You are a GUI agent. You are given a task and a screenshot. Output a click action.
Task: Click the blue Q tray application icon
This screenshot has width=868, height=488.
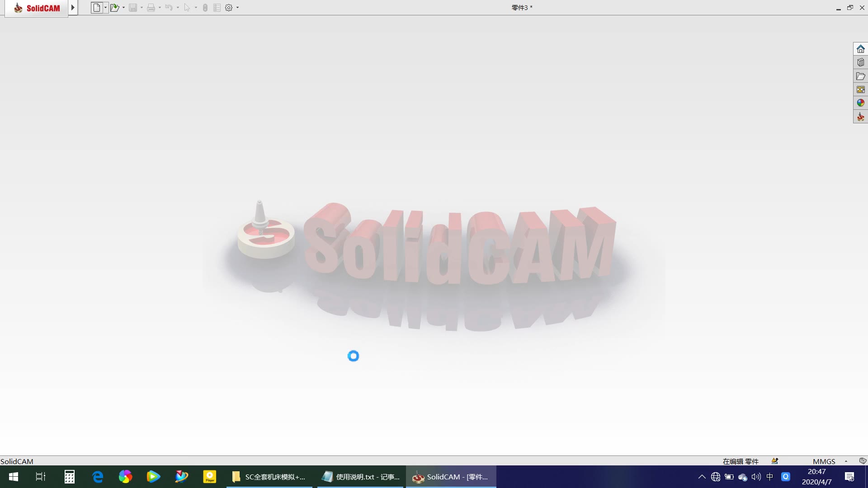pyautogui.click(x=786, y=477)
